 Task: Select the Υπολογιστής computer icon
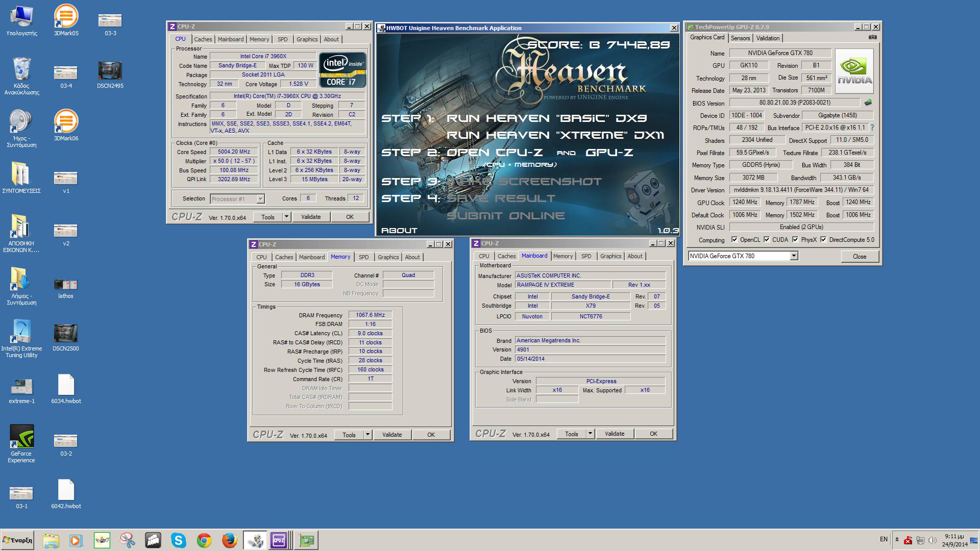21,20
